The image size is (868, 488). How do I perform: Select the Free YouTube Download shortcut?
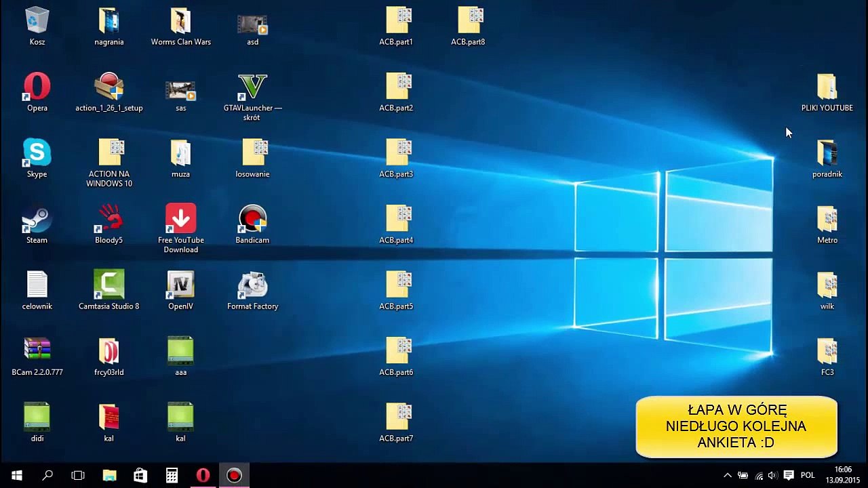pos(180,218)
